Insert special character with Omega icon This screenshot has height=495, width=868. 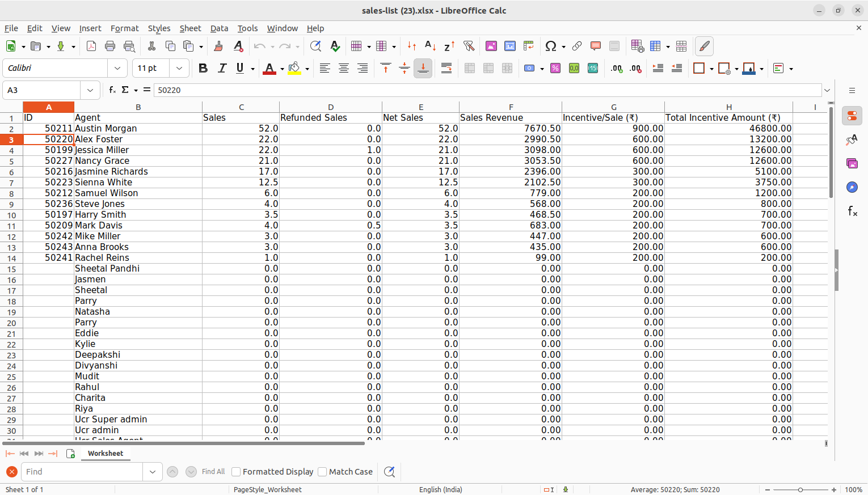(x=550, y=46)
